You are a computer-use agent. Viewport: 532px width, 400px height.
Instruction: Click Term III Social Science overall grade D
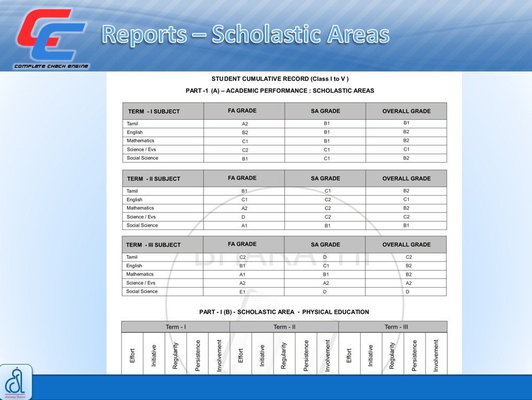tap(407, 292)
